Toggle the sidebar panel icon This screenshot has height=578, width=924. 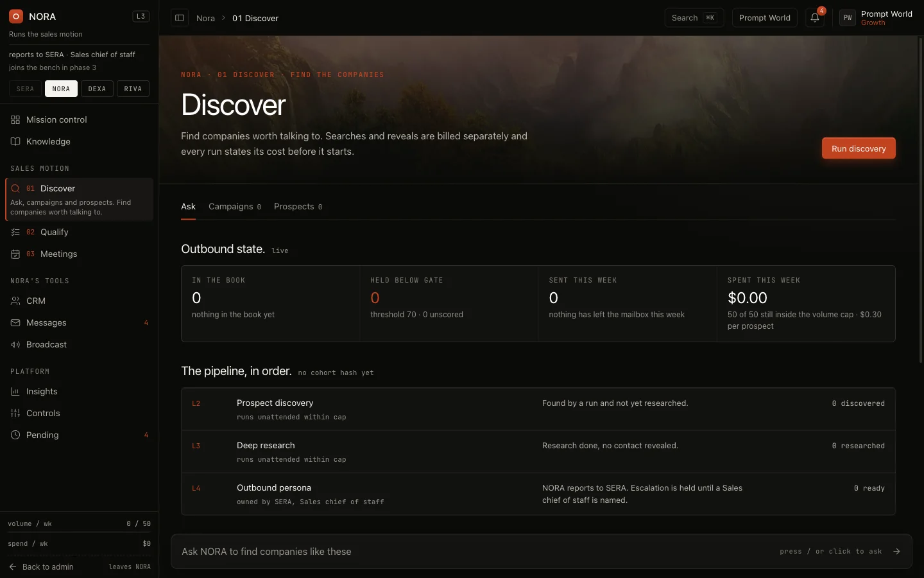(180, 18)
